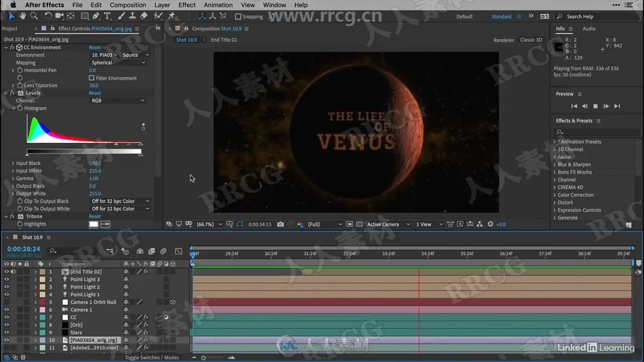644x362 pixels.
Task: Click the Frame Blending icon in timeline
Action: pos(151,251)
